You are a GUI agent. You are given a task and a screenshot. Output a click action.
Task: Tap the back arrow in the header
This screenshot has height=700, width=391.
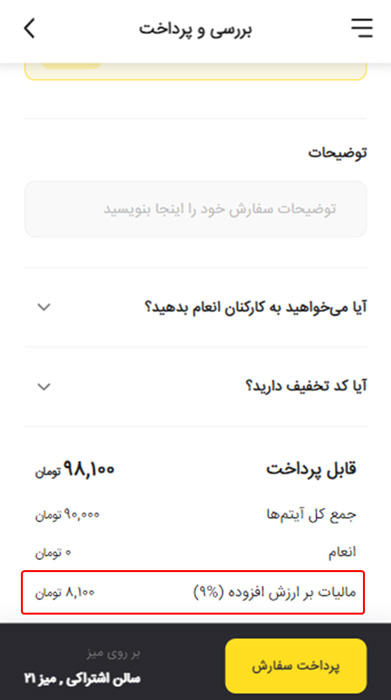point(29,29)
